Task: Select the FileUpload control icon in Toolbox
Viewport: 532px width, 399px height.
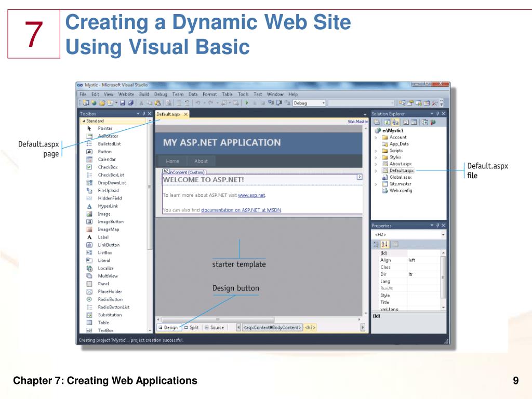Action: coord(89,190)
